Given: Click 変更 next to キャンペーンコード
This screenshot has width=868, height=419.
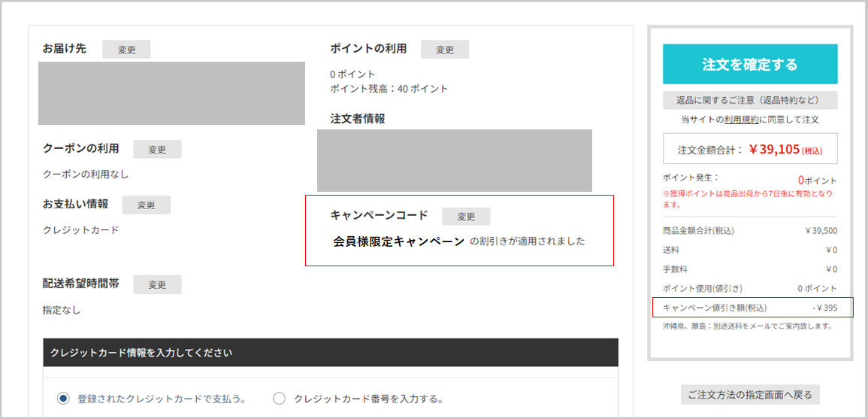Looking at the screenshot, I should (x=466, y=217).
